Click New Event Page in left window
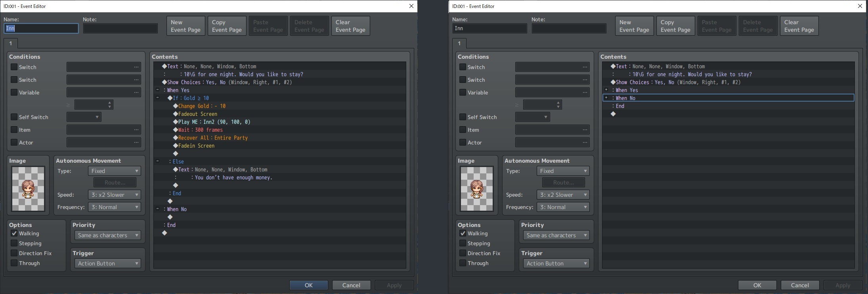Screen dimensions: 868x294 (x=186, y=26)
